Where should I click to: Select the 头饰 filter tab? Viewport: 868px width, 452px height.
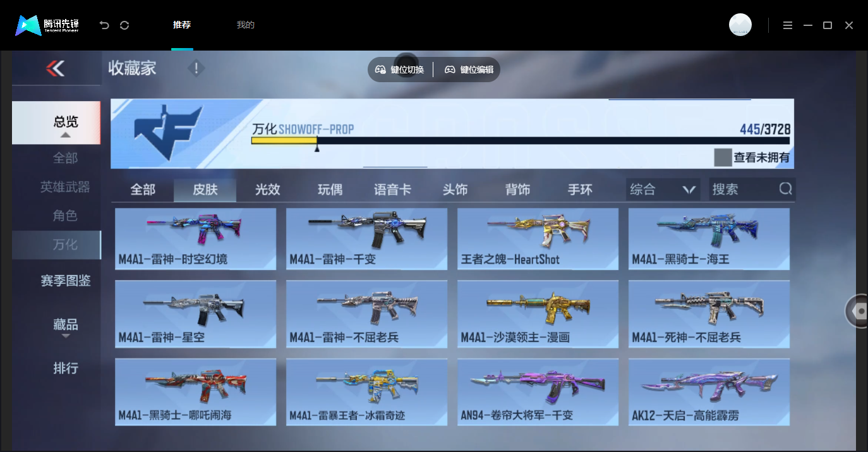(x=455, y=190)
